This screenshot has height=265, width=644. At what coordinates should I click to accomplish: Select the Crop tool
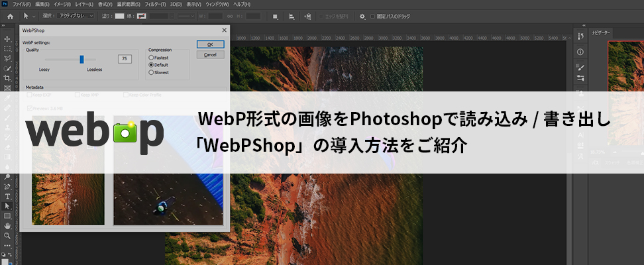tap(7, 78)
